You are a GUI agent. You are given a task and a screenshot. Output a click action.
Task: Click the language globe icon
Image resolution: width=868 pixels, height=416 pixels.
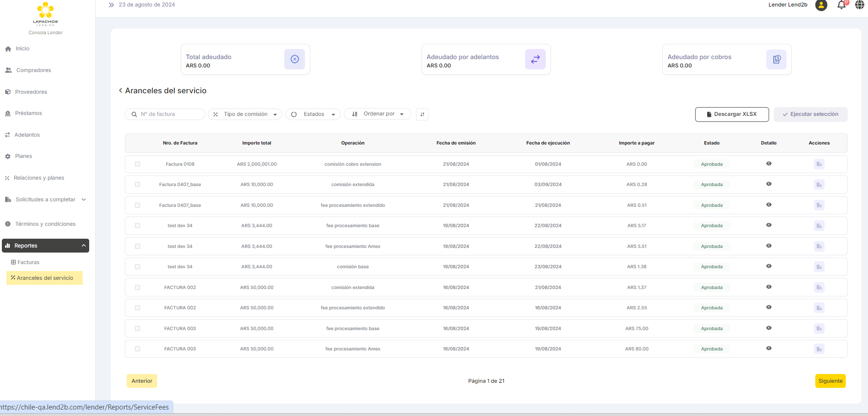pos(859,5)
